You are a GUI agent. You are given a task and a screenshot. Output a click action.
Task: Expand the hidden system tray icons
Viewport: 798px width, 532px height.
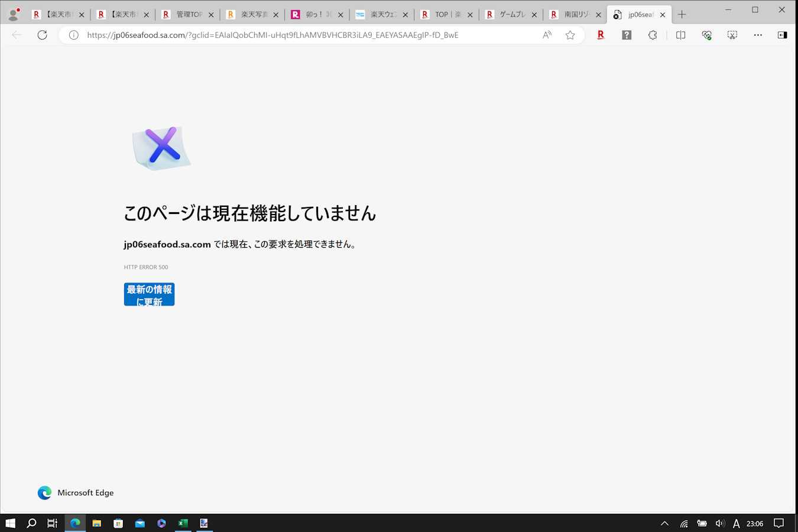(x=664, y=523)
